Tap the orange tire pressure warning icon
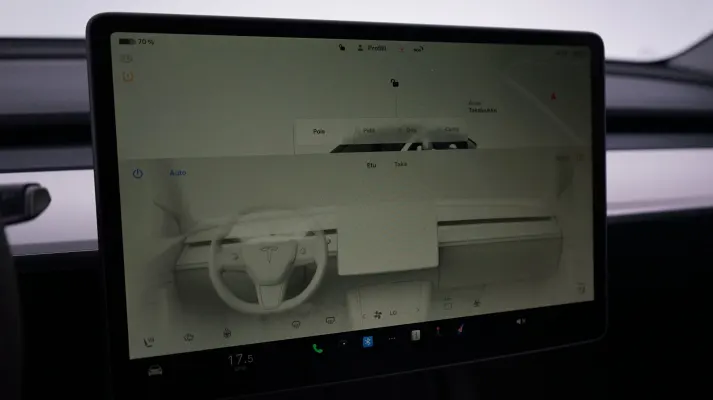The image size is (713, 400). click(x=128, y=76)
